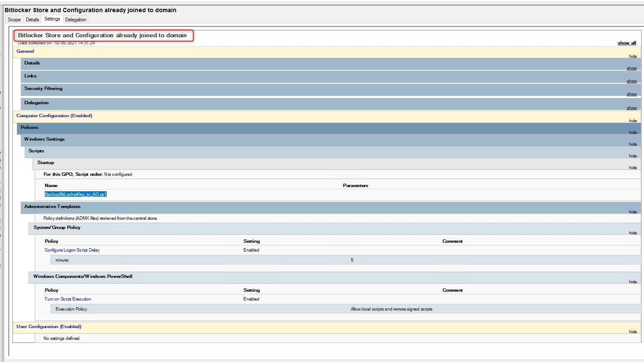Screen dimensions: 644x362
Task: Click Enabled setting for Logon Script Delay
Action: click(251, 250)
